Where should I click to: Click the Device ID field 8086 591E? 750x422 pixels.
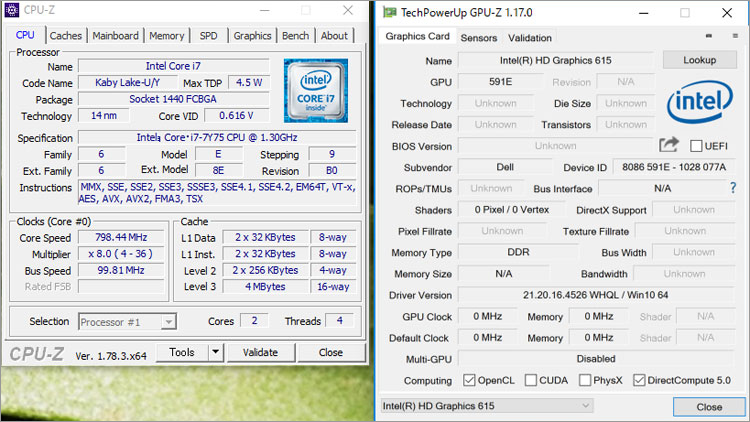pyautogui.click(x=673, y=167)
